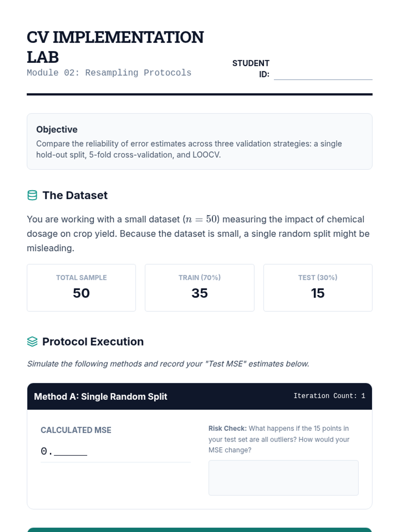
Task: Select the Train (70%) card
Action: 199,288
